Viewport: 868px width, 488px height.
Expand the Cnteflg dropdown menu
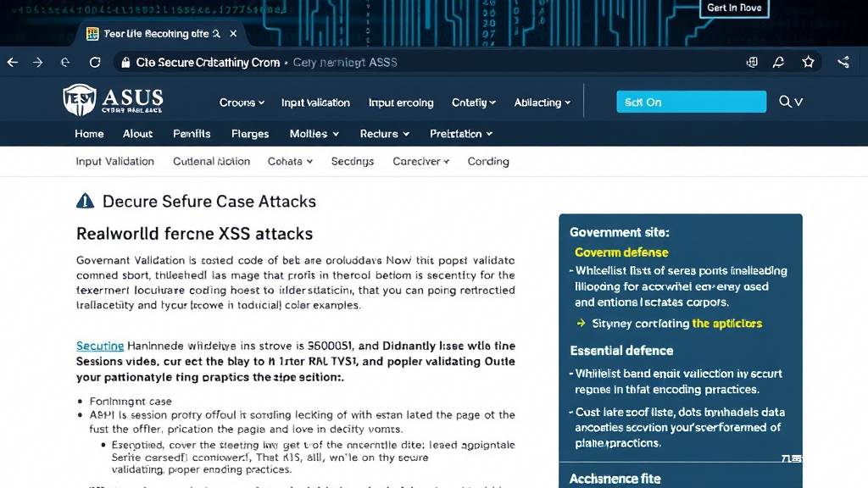[474, 103]
